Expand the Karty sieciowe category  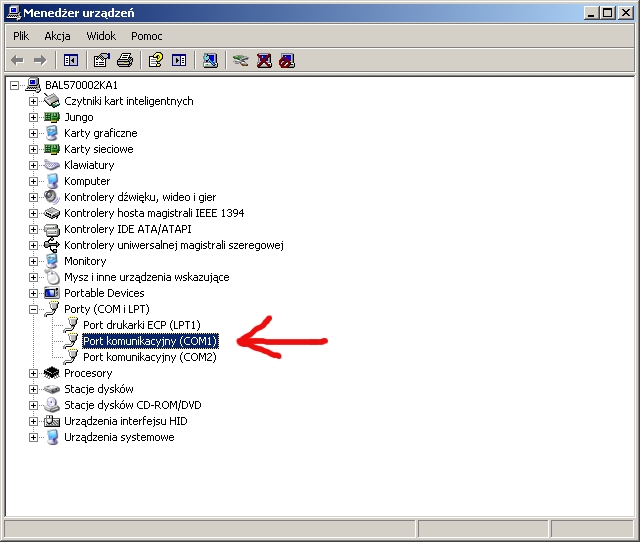point(34,149)
